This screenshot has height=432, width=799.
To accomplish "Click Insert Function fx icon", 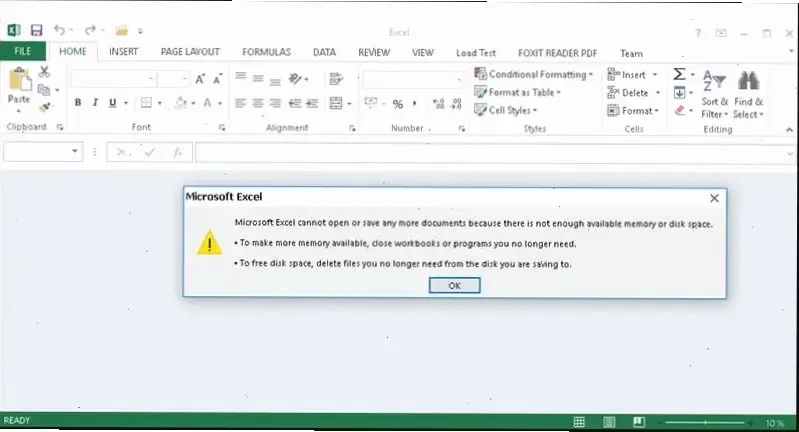I will (x=177, y=152).
